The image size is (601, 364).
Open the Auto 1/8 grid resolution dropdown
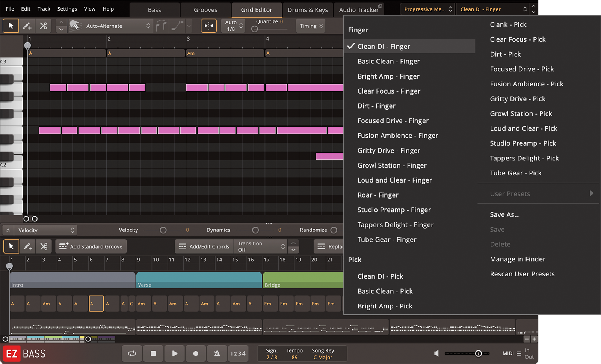233,26
